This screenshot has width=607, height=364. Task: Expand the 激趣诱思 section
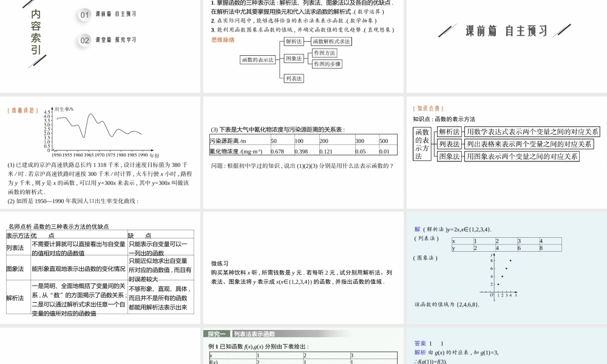(x=22, y=111)
